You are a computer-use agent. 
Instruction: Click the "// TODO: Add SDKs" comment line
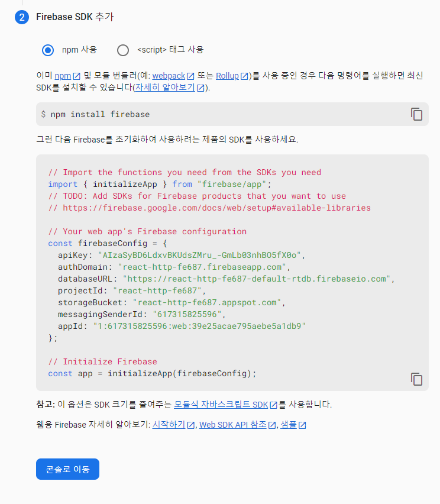point(197,196)
